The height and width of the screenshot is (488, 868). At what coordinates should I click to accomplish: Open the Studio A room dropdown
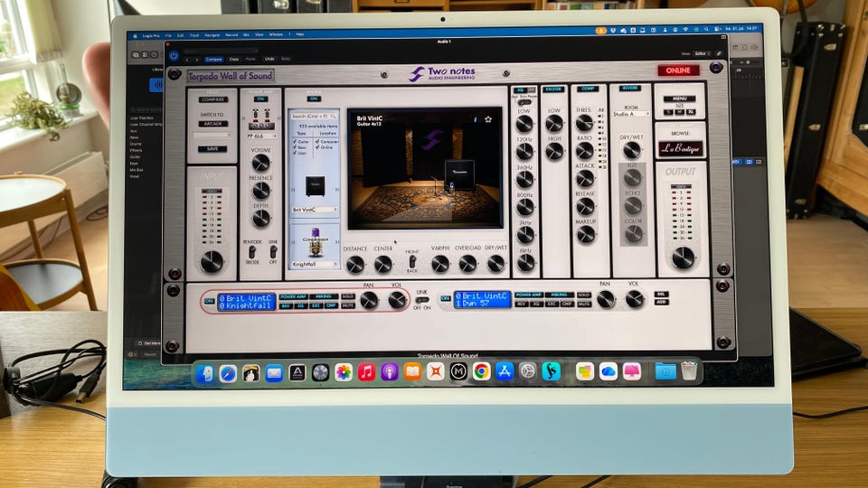coord(631,114)
